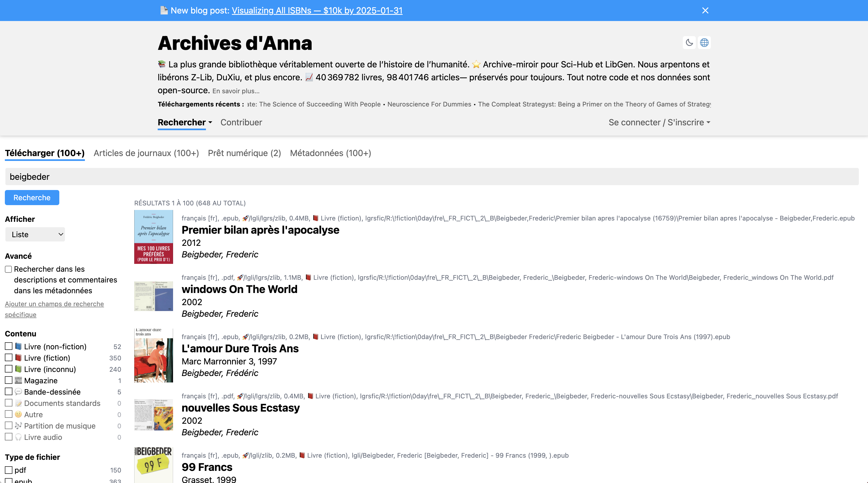The width and height of the screenshot is (868, 483).
Task: Click the blue Recherche button
Action: pos(32,197)
